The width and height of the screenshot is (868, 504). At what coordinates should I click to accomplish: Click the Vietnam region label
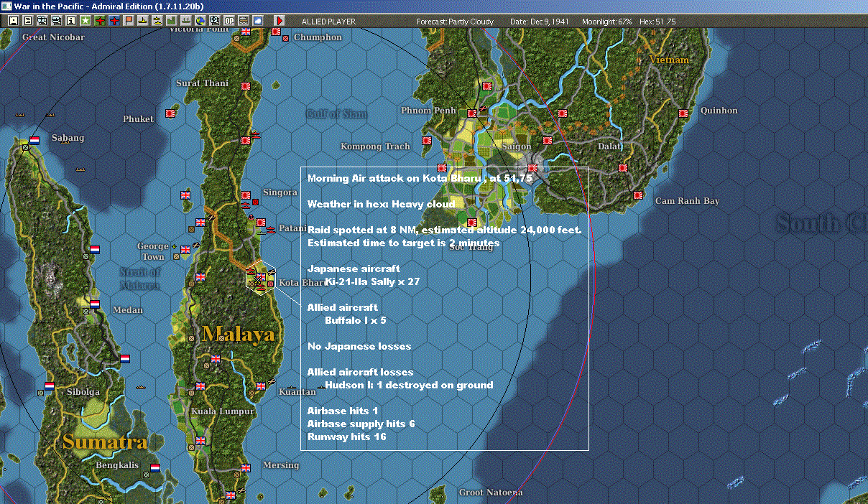point(669,60)
